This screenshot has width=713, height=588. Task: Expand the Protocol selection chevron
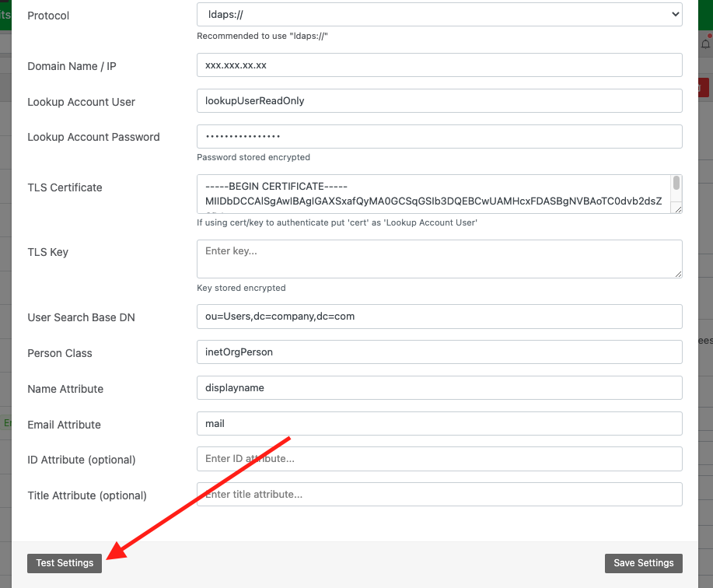[x=674, y=15]
